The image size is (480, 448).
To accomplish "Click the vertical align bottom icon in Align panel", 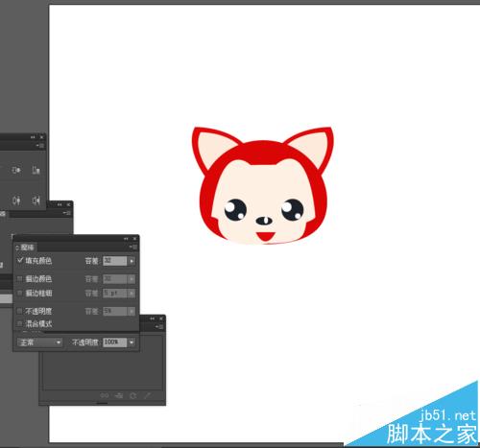I will (36, 170).
